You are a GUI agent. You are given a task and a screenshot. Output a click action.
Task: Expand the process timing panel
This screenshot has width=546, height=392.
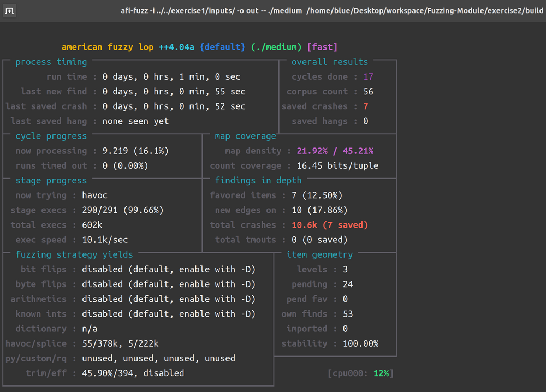52,62
